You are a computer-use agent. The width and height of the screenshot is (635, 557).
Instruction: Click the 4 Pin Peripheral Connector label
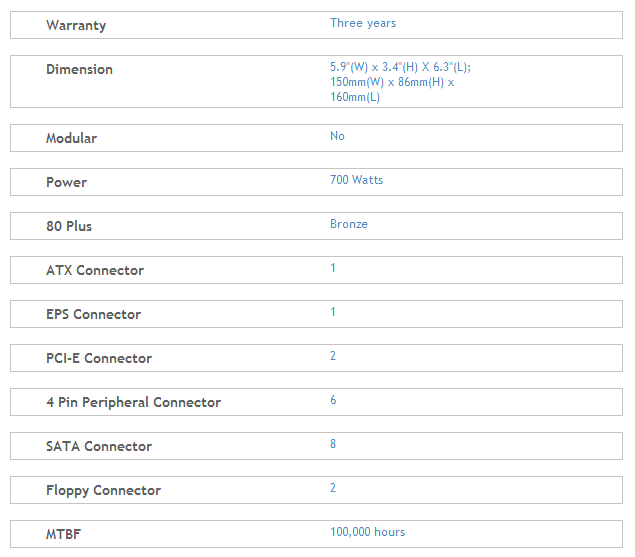(x=133, y=402)
